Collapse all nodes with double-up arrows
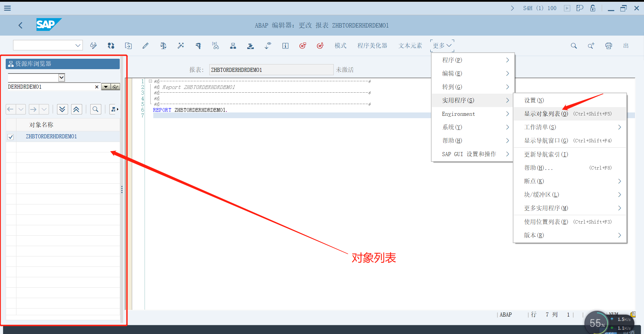This screenshot has width=644, height=334. tap(76, 109)
